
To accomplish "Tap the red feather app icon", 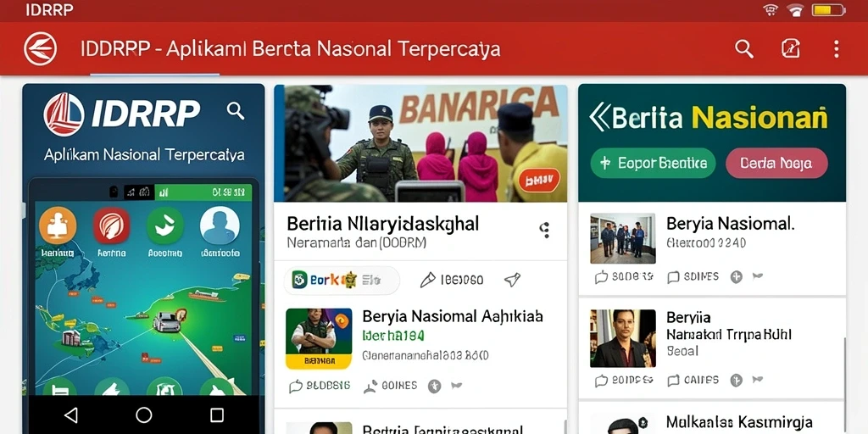I will coord(112,225).
